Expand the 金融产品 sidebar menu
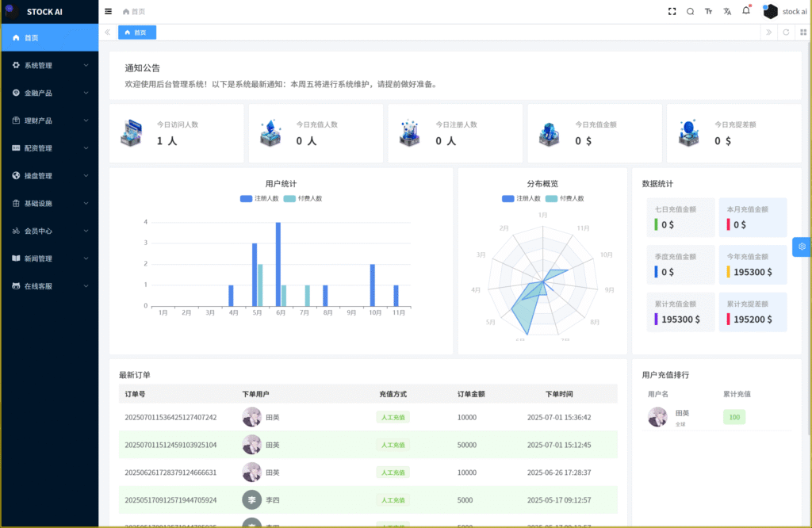This screenshot has width=812, height=528. pyautogui.click(x=49, y=93)
